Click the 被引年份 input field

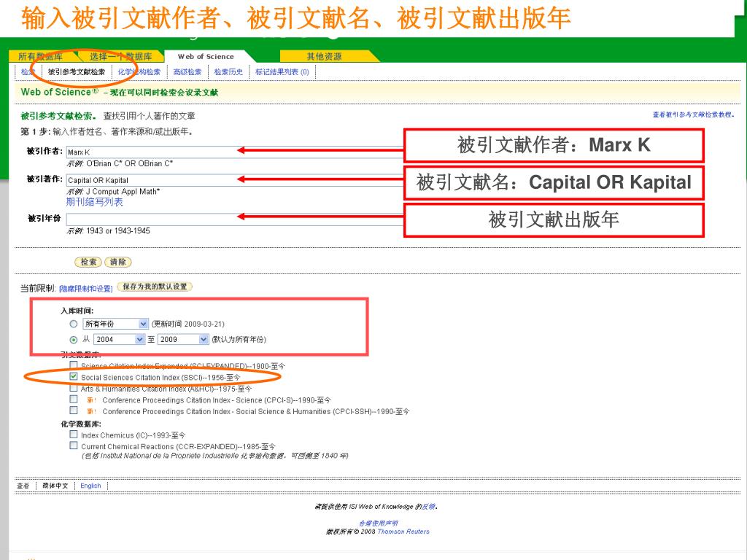[x=234, y=219]
